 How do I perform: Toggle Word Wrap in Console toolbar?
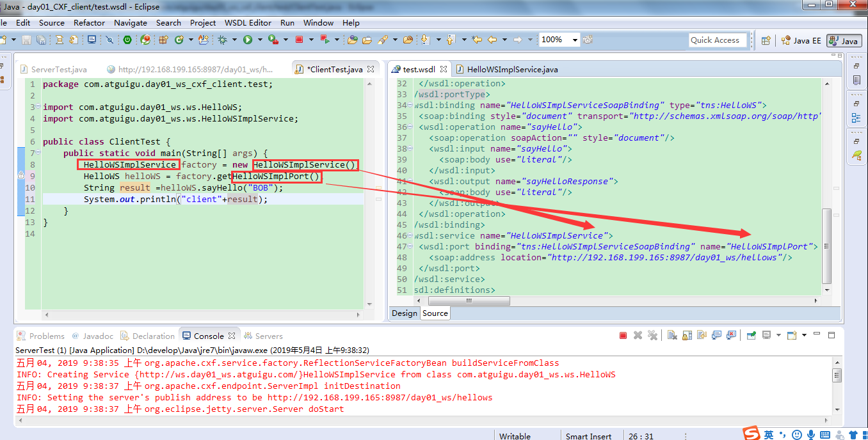point(702,335)
